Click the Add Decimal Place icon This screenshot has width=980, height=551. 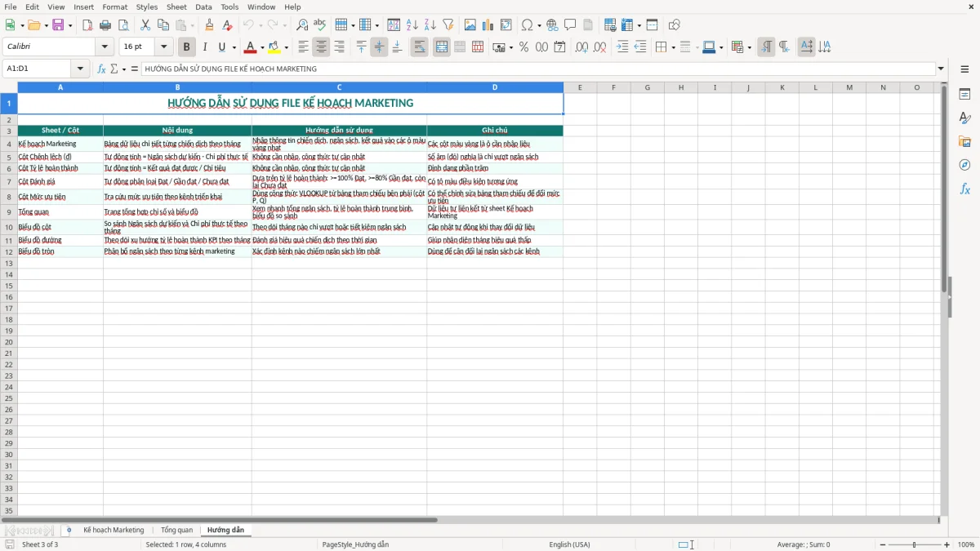581,47
